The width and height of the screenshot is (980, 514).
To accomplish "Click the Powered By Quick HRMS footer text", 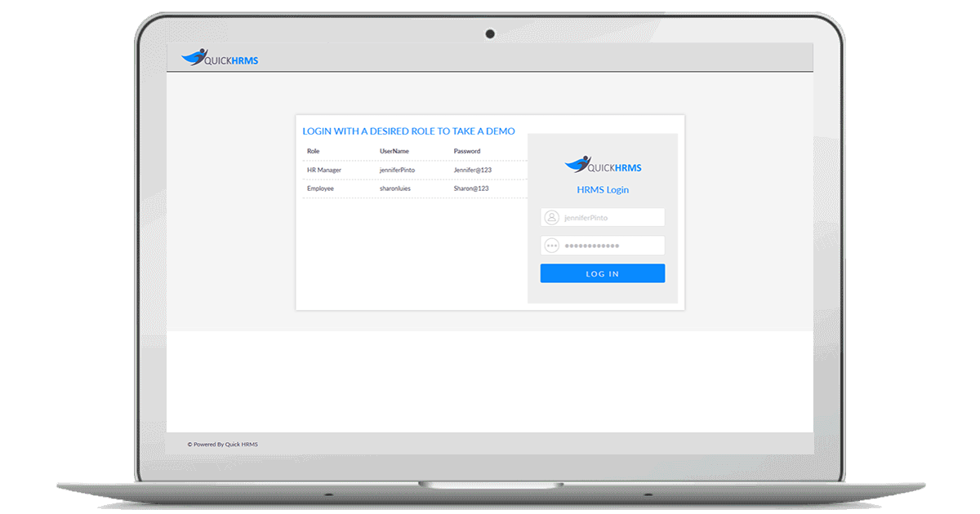I will 222,445.
